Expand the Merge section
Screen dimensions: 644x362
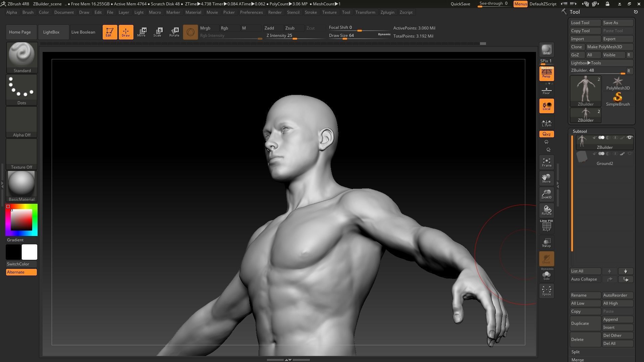tap(578, 360)
